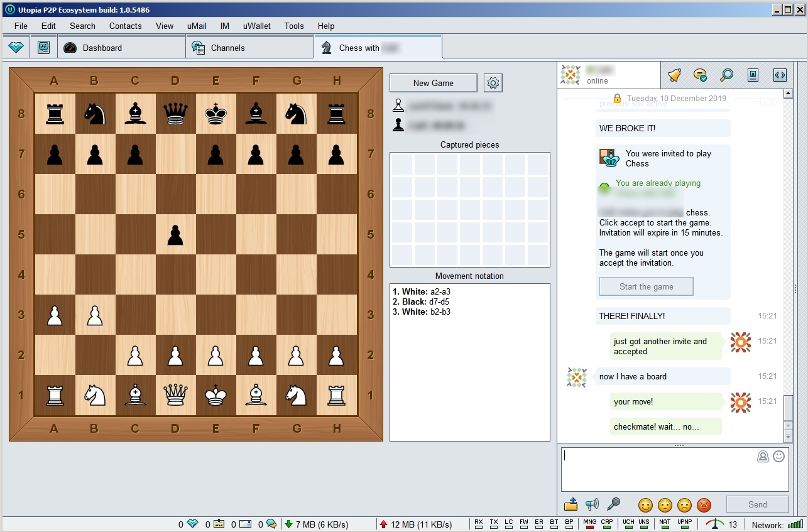Select the white knight on G1
This screenshot has width=808, height=532.
[296, 395]
